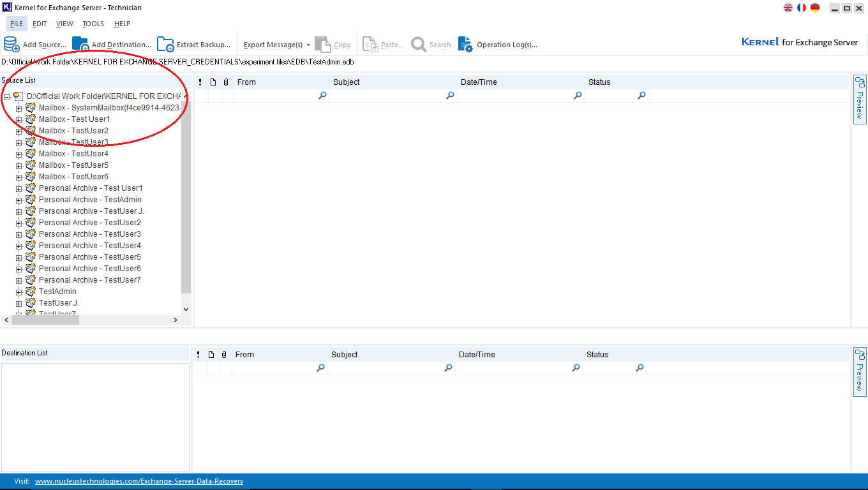The width and height of the screenshot is (868, 490).
Task: Select Personal Archive - TestUser5 item
Action: [x=90, y=257]
